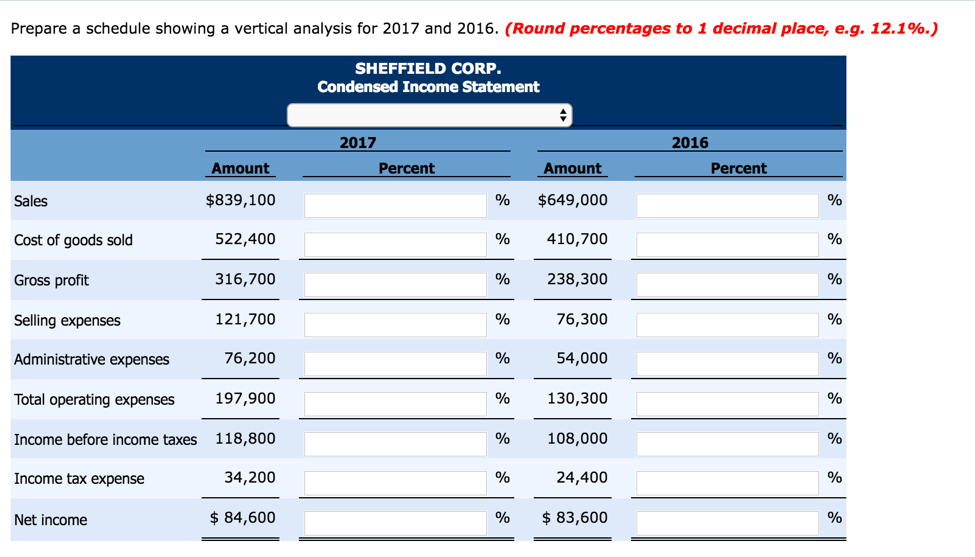Click the 2016 Total operating expenses percent box
Image resolution: width=975 pixels, height=557 pixels.
727,402
